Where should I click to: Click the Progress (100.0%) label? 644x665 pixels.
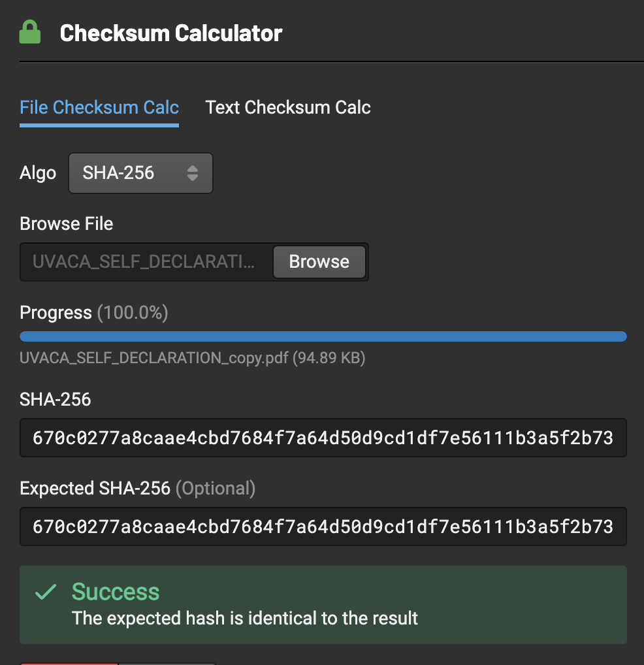coord(94,313)
